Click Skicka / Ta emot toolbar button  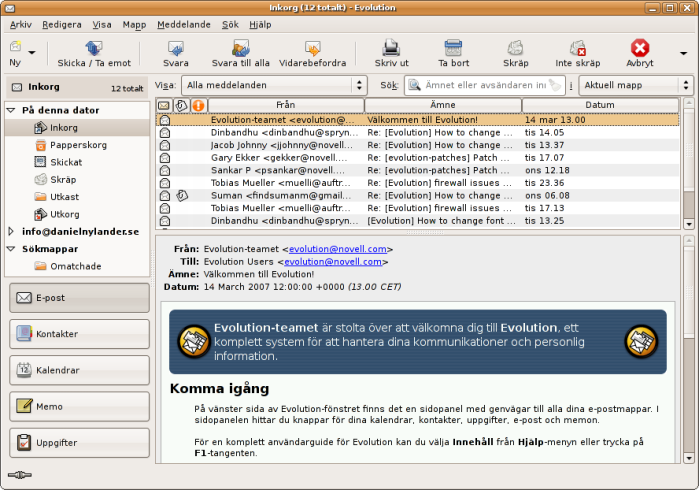point(94,54)
